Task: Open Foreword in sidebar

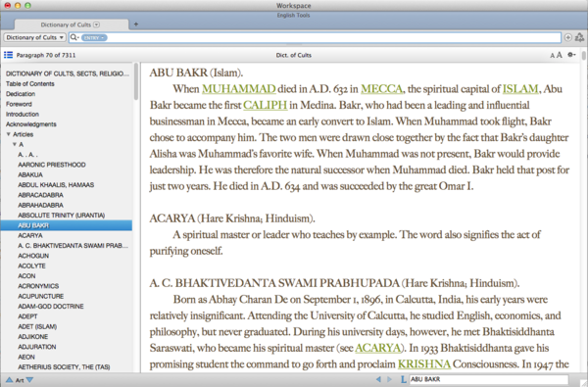Action: coord(19,104)
